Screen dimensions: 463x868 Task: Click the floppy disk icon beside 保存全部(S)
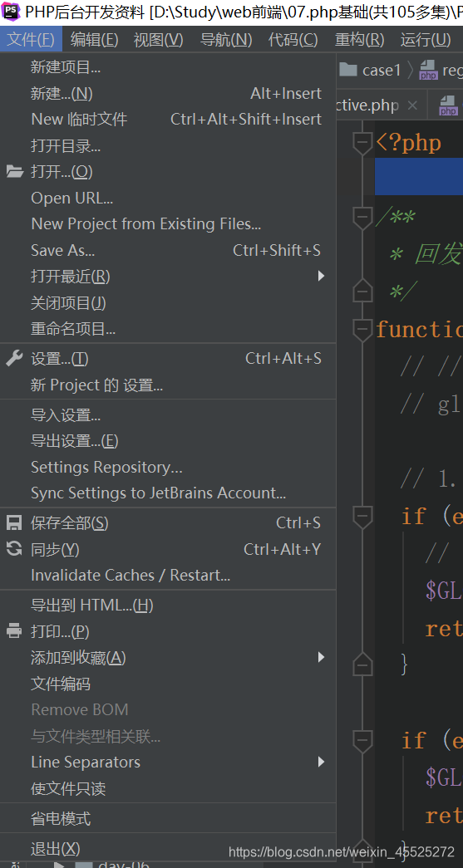coord(14,522)
